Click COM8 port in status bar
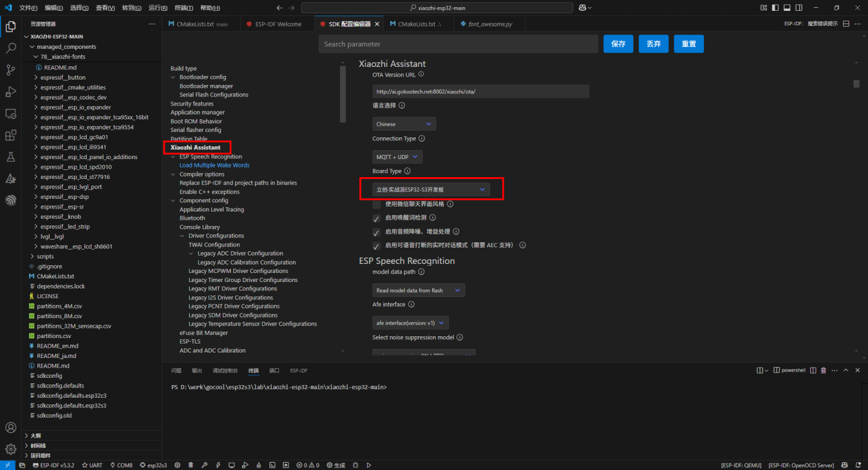This screenshot has width=868, height=470. 121,465
